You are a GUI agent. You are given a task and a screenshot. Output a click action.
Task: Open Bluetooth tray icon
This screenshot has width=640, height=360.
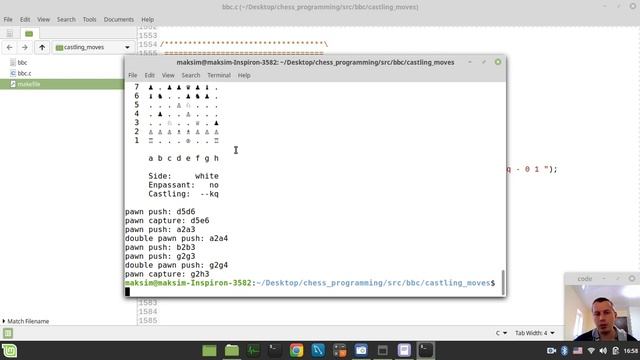[x=564, y=351]
